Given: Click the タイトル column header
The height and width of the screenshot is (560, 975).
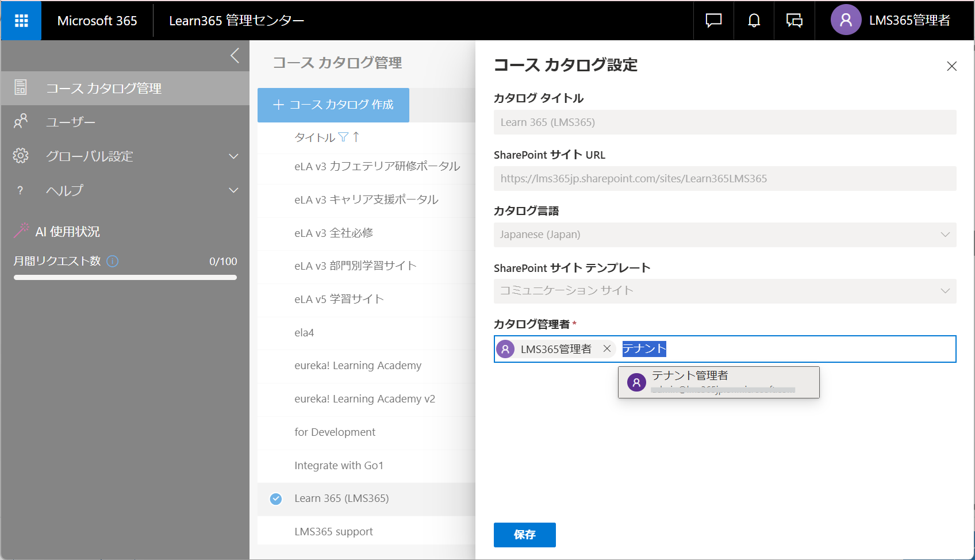Looking at the screenshot, I should click(x=314, y=137).
